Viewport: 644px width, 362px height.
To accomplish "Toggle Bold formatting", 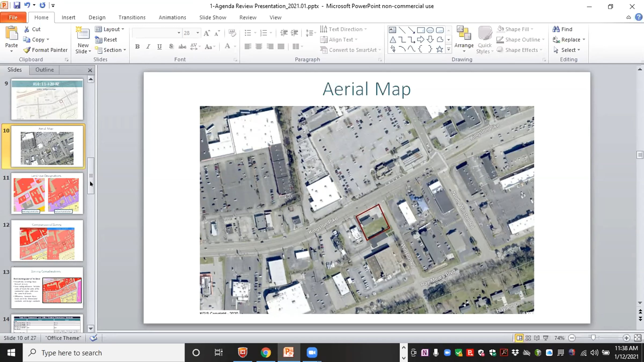I will 137,47.
